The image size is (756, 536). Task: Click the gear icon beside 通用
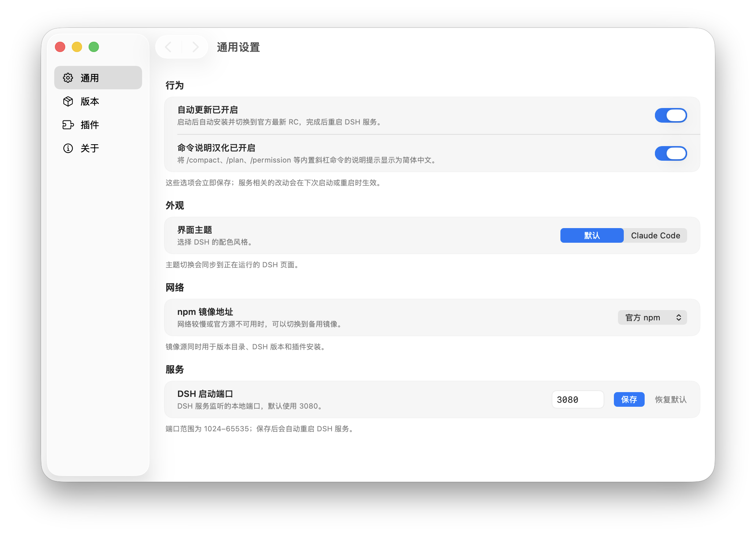68,78
